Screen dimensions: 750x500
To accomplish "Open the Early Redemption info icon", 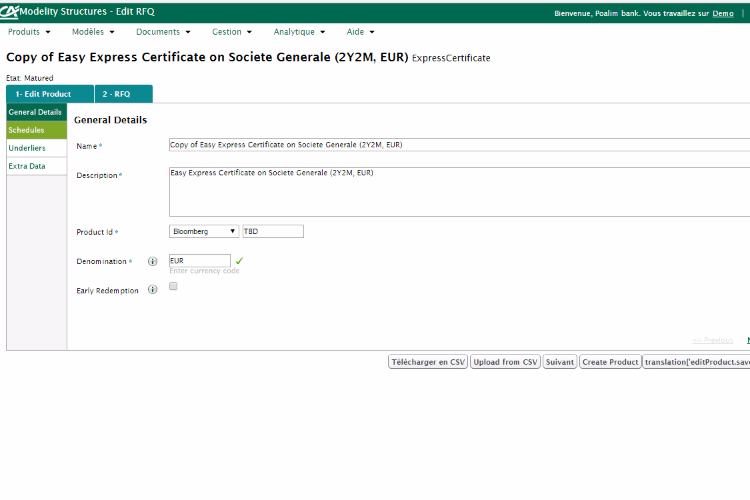I will 153,289.
